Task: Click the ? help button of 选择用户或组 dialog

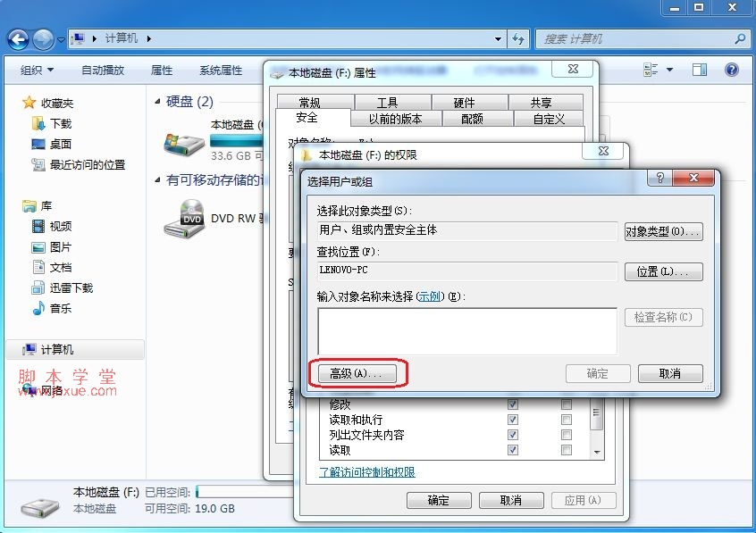Action: pos(660,178)
